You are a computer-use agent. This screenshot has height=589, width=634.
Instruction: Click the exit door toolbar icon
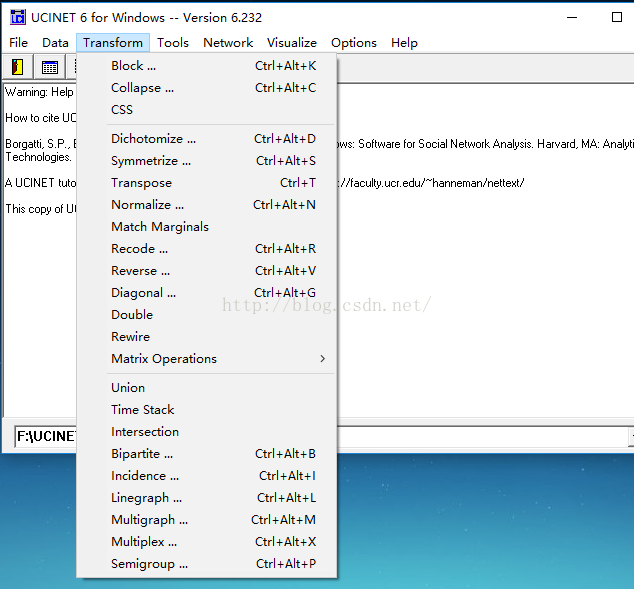18,67
